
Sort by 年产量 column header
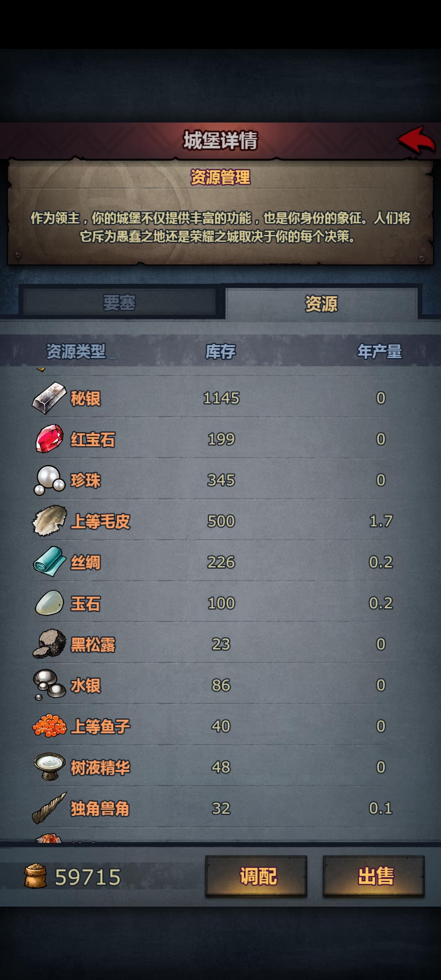coord(380,351)
